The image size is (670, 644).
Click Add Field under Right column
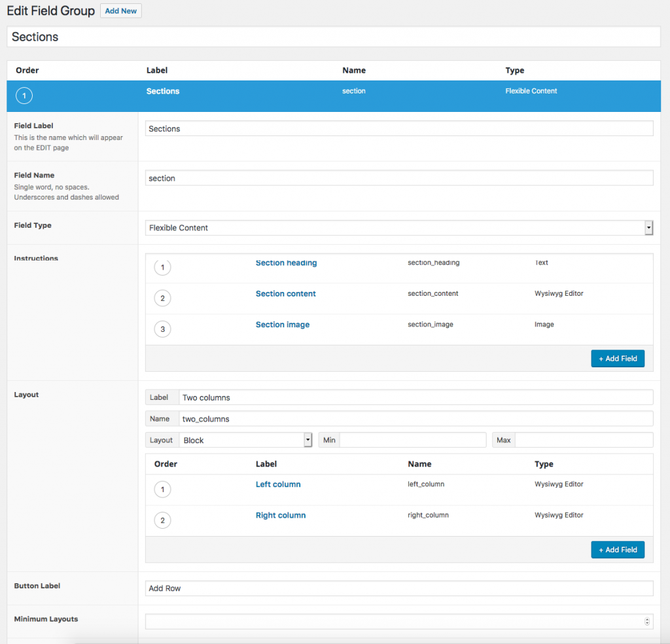tap(618, 550)
